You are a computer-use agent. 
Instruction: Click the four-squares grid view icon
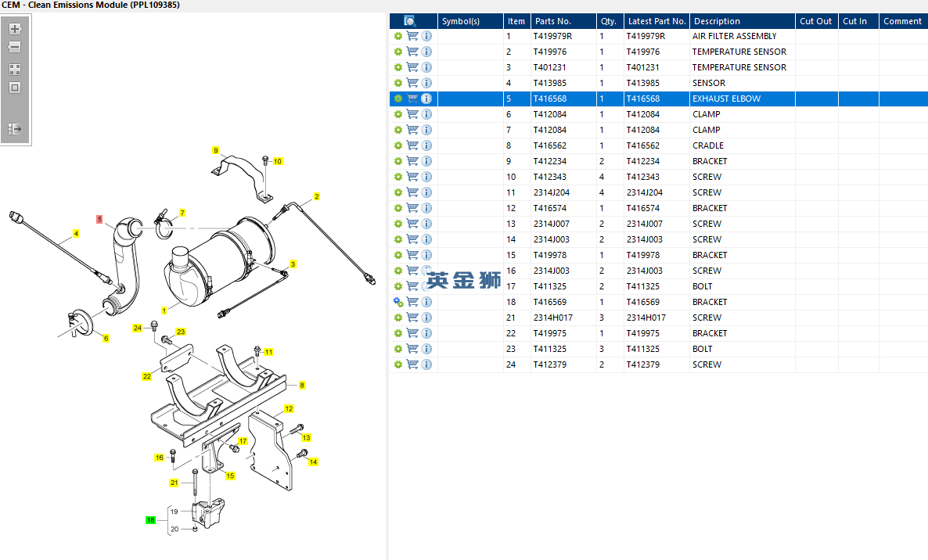click(15, 69)
